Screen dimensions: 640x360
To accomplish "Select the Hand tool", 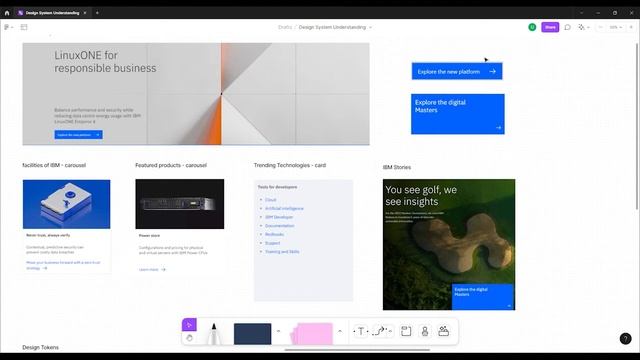I will [189, 338].
